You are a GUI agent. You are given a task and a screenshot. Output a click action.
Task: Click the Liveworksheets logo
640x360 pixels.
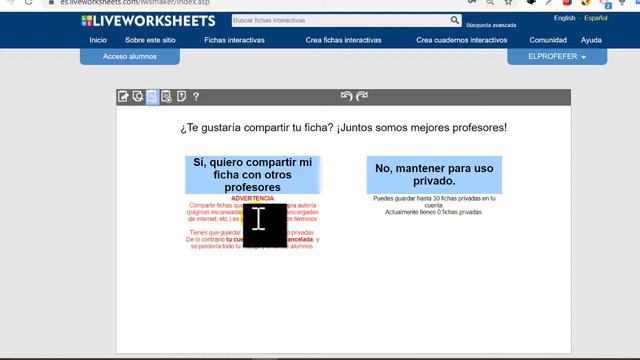point(148,21)
